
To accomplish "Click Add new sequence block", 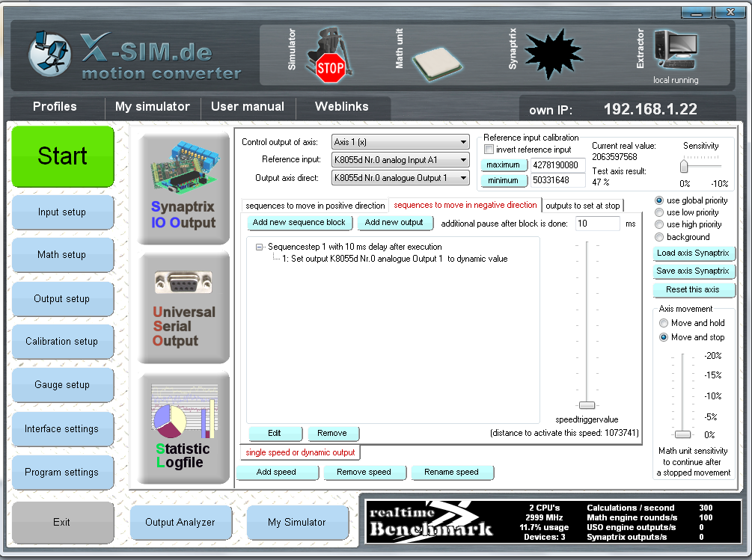I will [299, 222].
